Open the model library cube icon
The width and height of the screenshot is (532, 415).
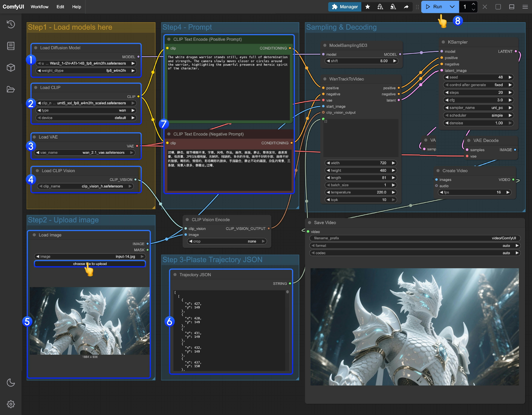point(11,67)
